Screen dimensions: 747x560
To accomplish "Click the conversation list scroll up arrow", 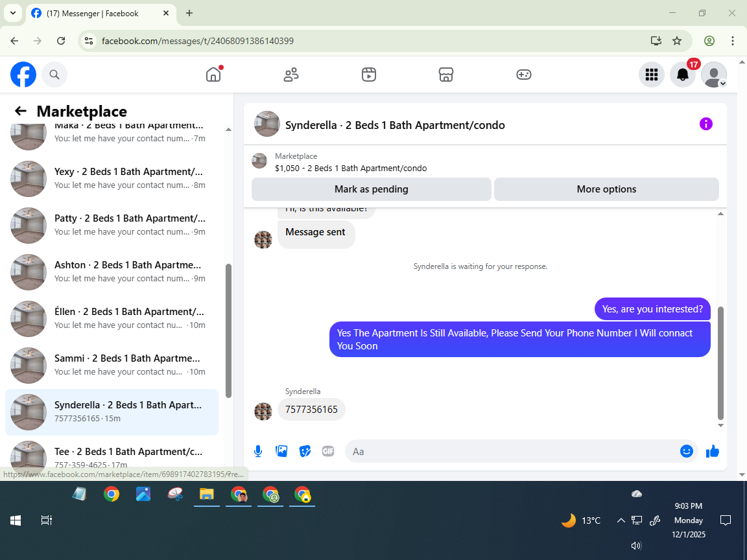I will (228, 129).
